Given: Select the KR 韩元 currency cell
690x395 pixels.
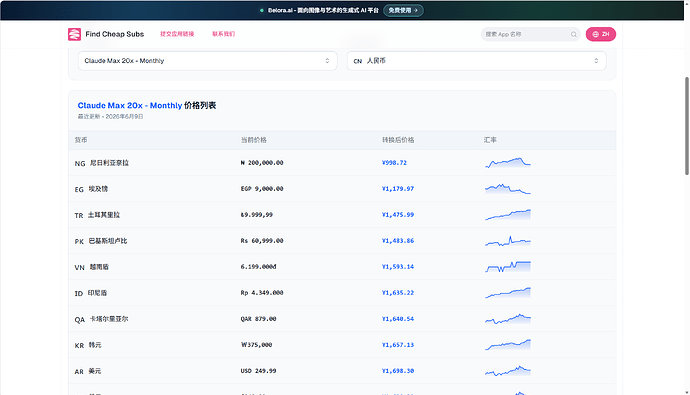Looking at the screenshot, I should 88,345.
